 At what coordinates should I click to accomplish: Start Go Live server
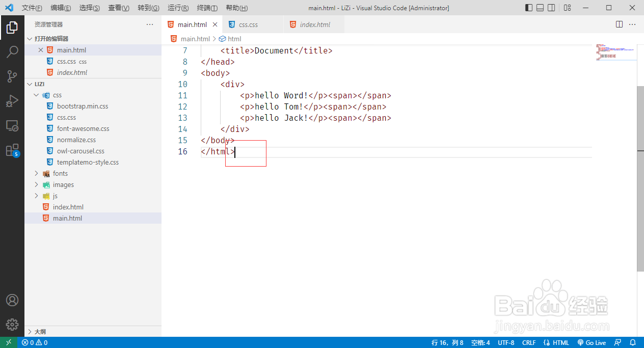(x=592, y=342)
